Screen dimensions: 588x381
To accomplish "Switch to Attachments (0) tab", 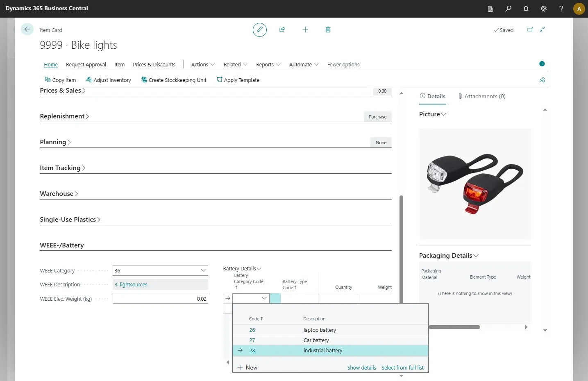I will tap(482, 97).
